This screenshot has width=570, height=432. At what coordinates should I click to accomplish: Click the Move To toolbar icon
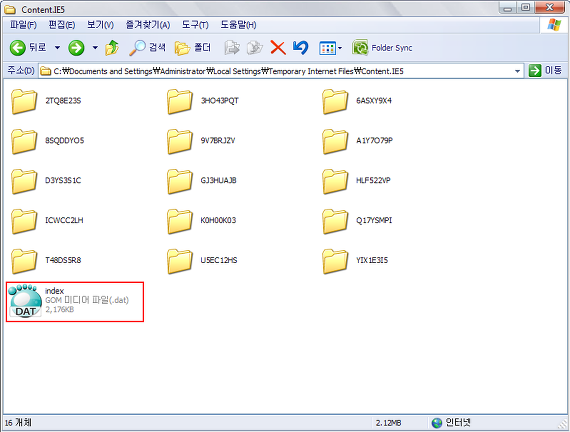tap(232, 48)
